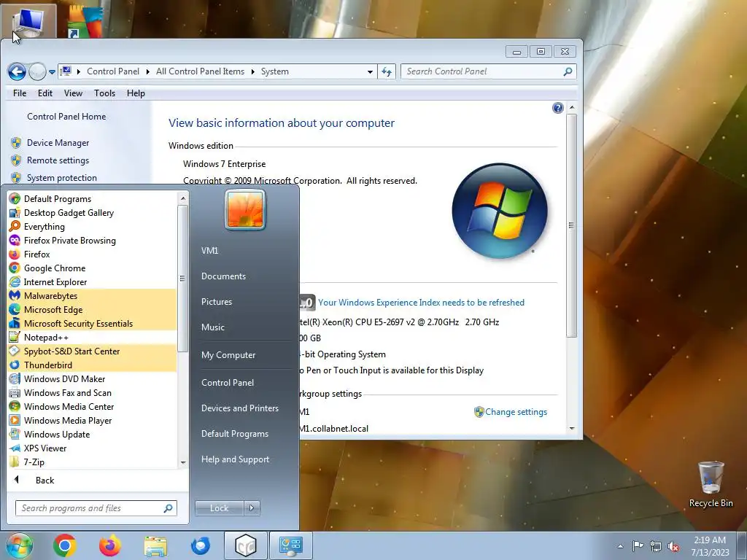Launch Thunderbird from the Start menu list
This screenshot has height=560, width=747.
(92, 365)
